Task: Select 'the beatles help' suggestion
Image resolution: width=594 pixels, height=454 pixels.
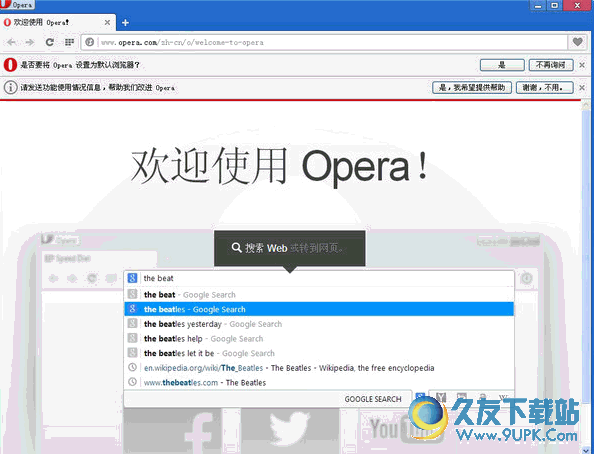Action: [319, 338]
